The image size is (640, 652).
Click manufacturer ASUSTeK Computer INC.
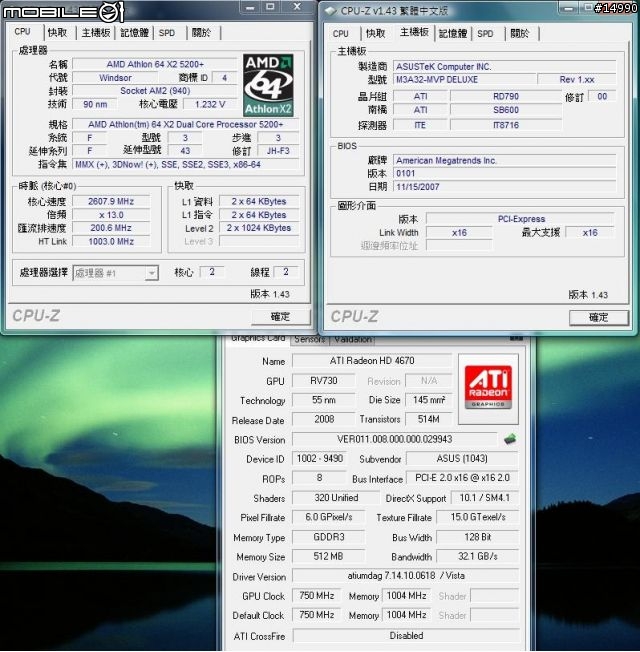pyautogui.click(x=504, y=67)
